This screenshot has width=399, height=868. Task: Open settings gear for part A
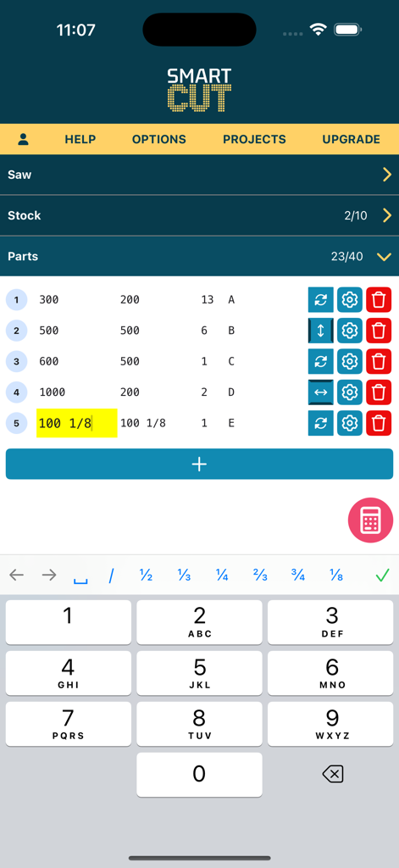point(350,299)
